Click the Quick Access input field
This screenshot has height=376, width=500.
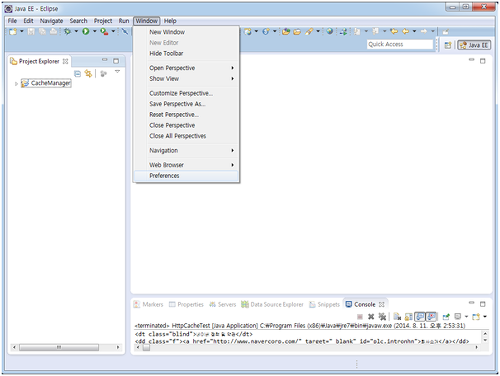click(400, 44)
